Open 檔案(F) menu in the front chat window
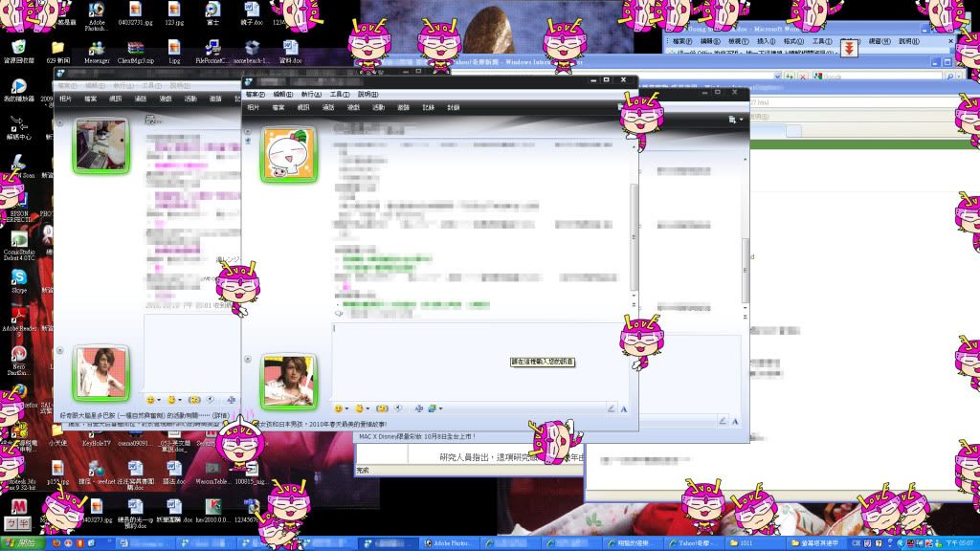The height and width of the screenshot is (551, 980). (x=255, y=95)
